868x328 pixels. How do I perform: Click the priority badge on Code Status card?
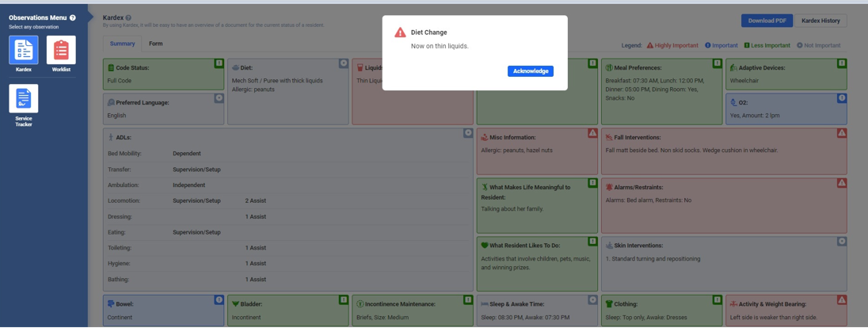tap(219, 63)
